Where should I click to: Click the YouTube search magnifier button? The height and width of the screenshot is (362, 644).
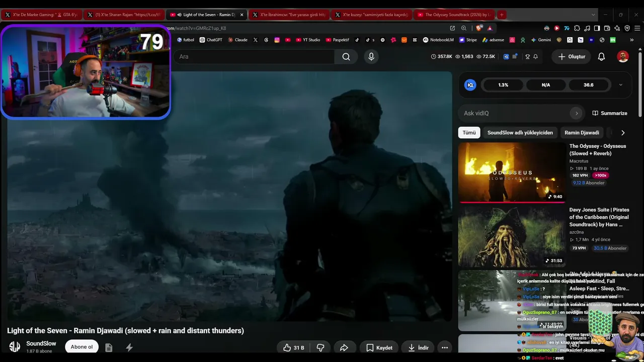346,57
